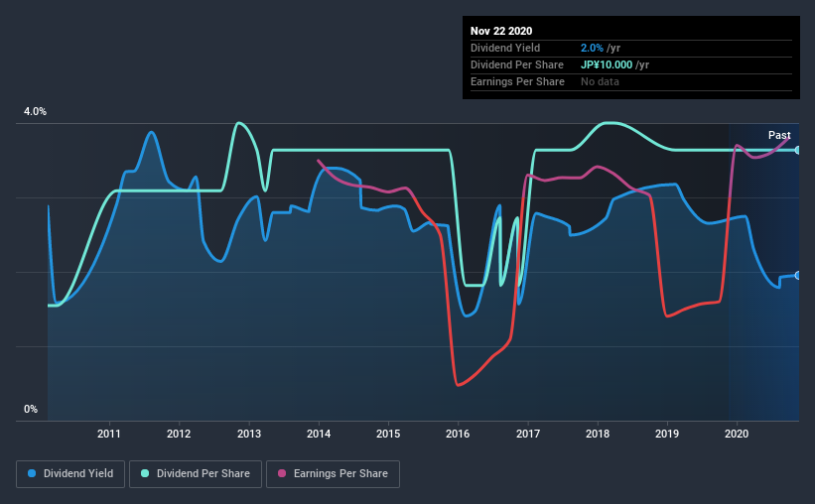This screenshot has width=815, height=504.
Task: Click the JP¥10.000 Dividend Per Share value
Action: [607, 64]
